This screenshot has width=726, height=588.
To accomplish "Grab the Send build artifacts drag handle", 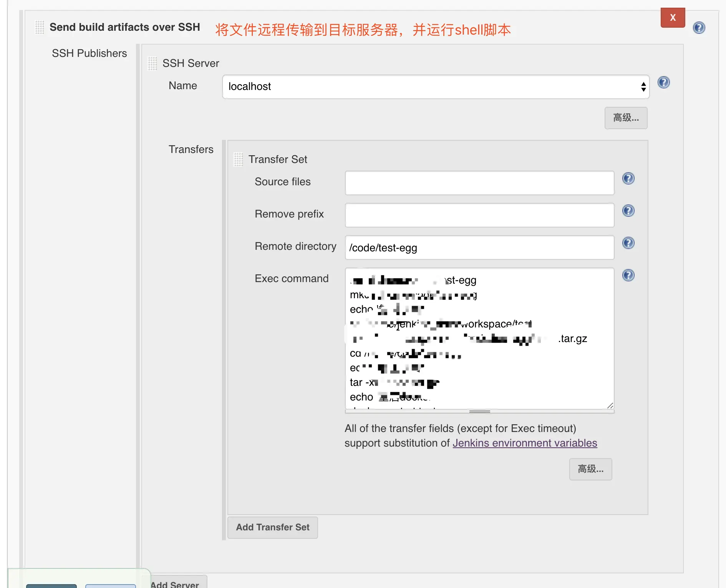I will [40, 27].
